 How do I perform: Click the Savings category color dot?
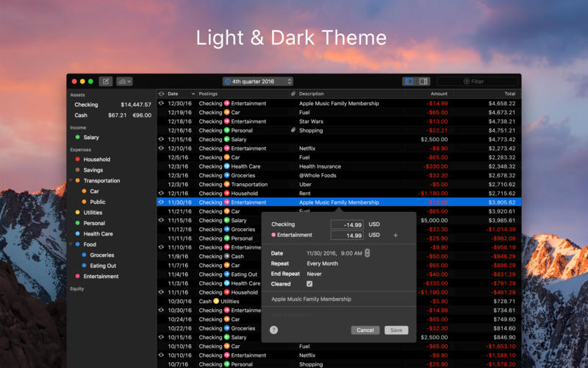[78, 170]
